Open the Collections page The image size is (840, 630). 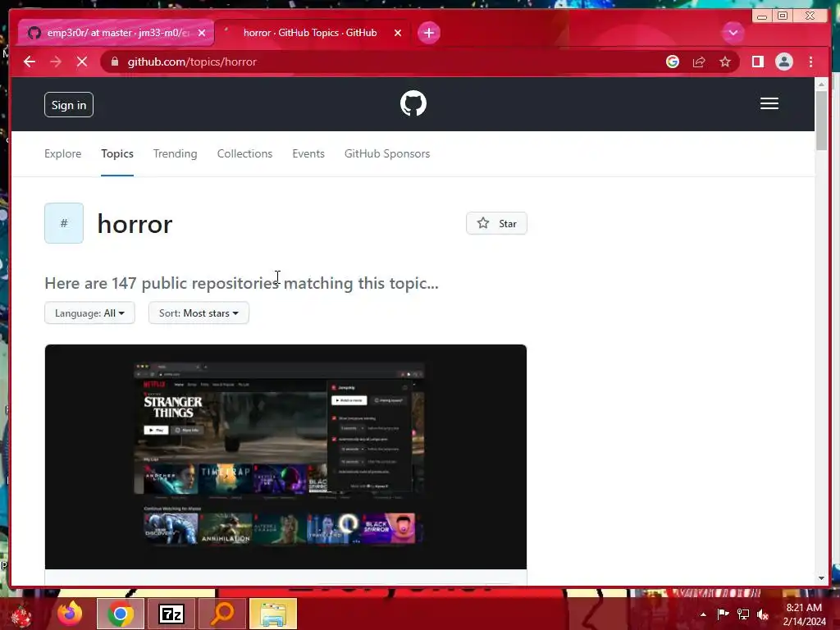point(244,153)
